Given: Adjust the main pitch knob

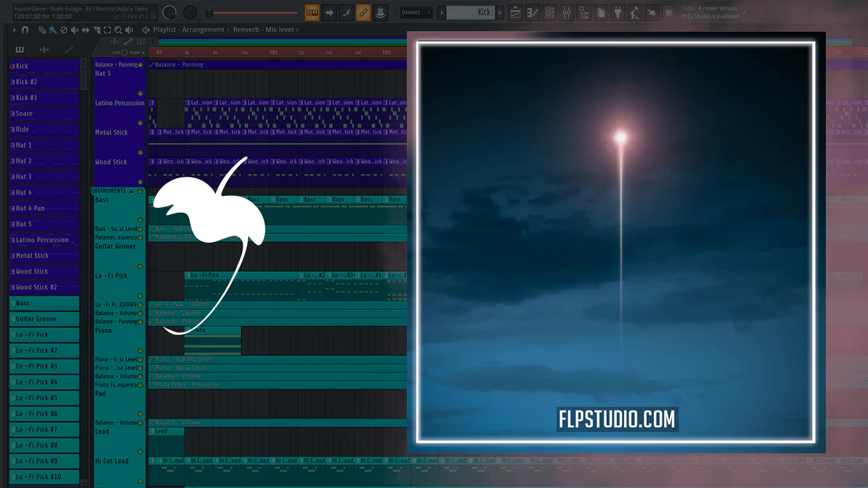Looking at the screenshot, I should (x=190, y=12).
